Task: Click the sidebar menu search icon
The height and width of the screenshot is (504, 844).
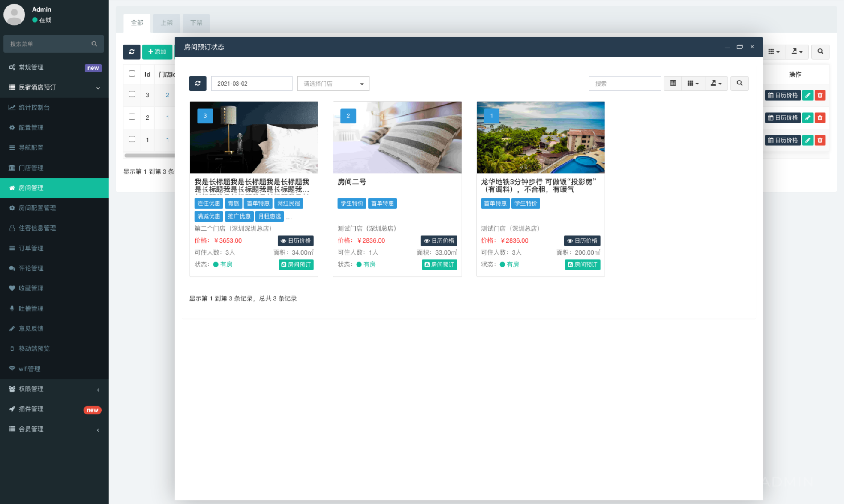Action: [x=94, y=44]
